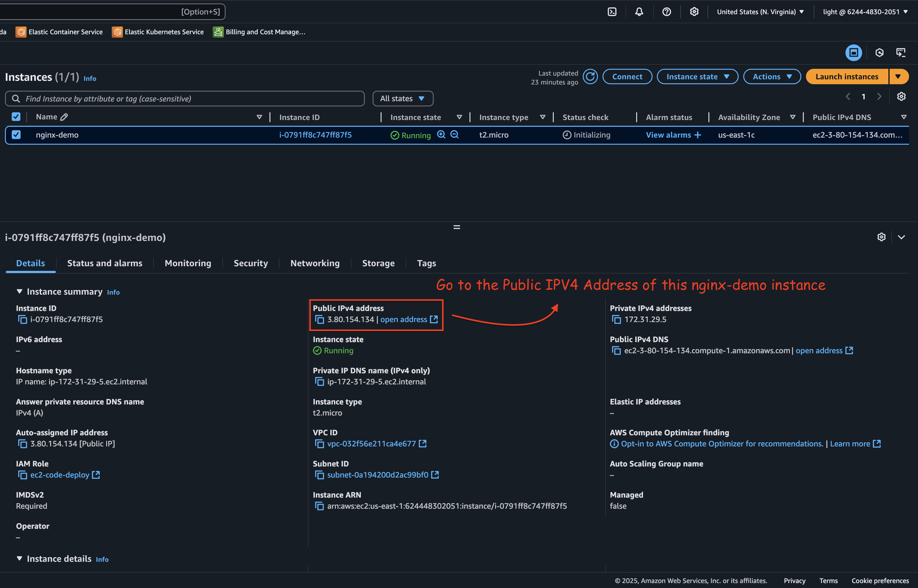Switch to the Networking tab
The width and height of the screenshot is (918, 588).
click(315, 263)
